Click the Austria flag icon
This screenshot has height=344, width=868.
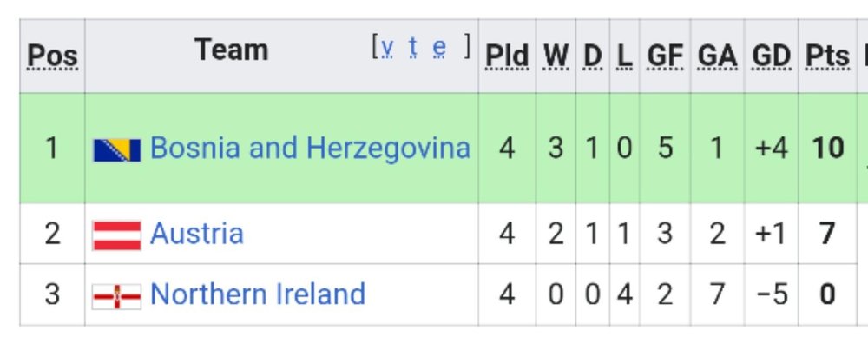(x=117, y=235)
